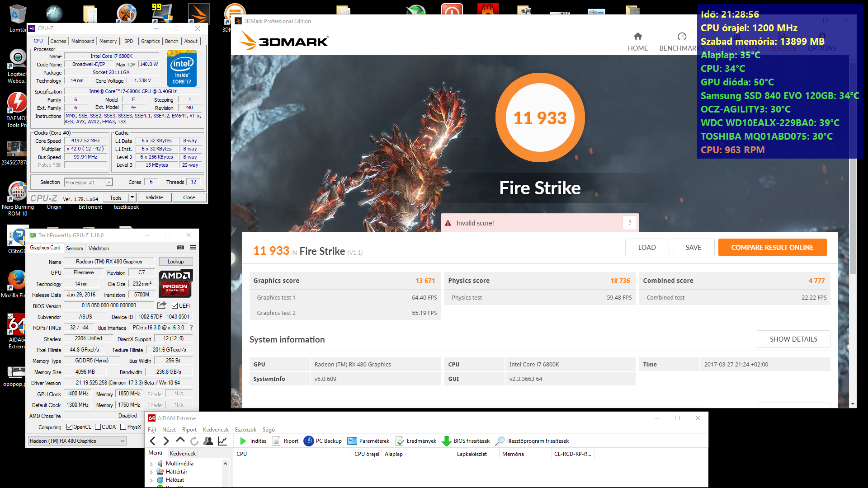Screen dimensions: 868x488
Task: Open the Nézet menu in AIDA64
Action: (x=169, y=430)
